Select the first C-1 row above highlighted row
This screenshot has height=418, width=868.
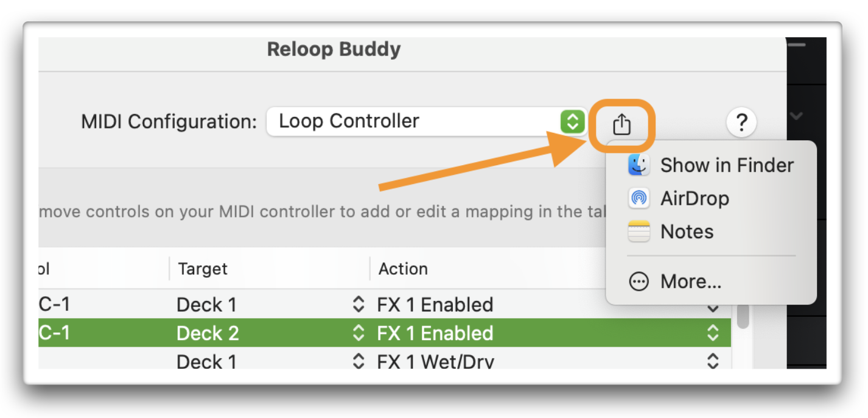[103, 304]
